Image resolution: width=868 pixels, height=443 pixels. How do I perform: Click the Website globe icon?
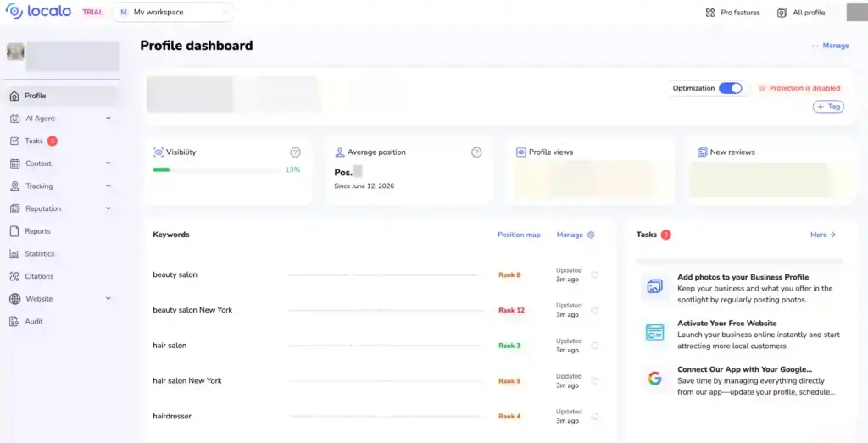(14, 299)
